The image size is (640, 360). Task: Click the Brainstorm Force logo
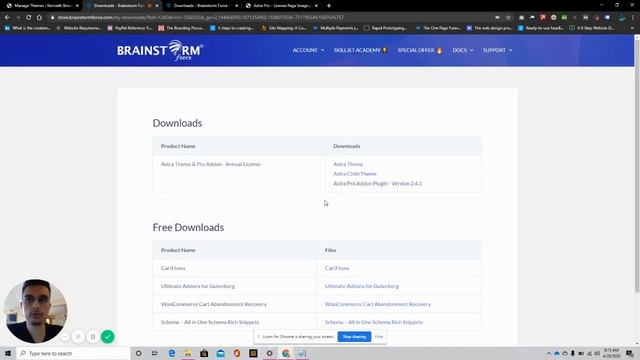[160, 50]
